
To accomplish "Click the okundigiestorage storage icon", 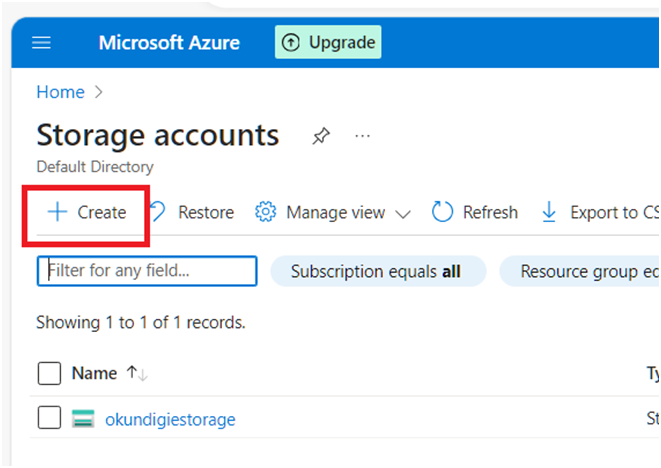I will click(83, 419).
